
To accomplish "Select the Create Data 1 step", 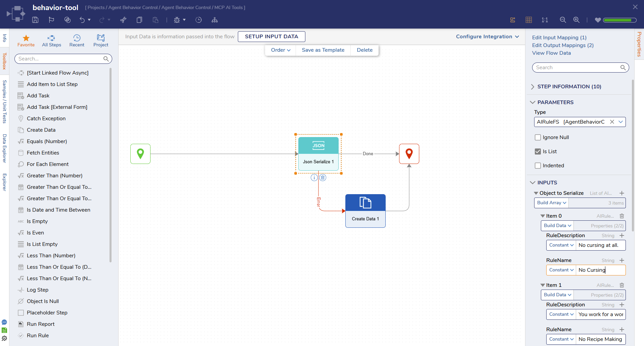I will click(365, 210).
